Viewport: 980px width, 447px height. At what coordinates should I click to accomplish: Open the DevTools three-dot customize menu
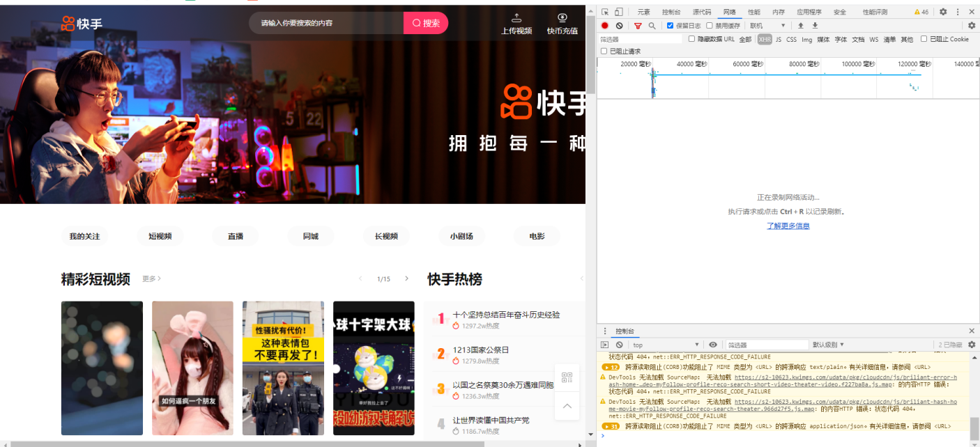tap(958, 12)
